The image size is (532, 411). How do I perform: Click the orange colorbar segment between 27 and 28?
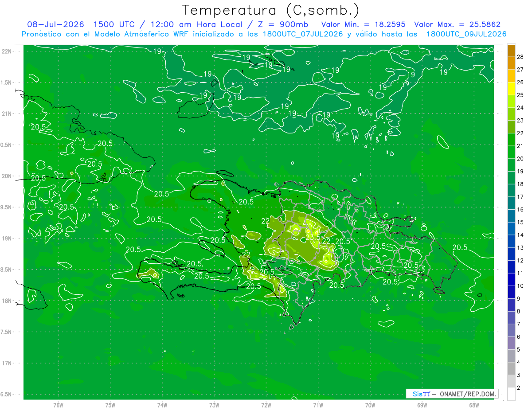pyautogui.click(x=511, y=63)
